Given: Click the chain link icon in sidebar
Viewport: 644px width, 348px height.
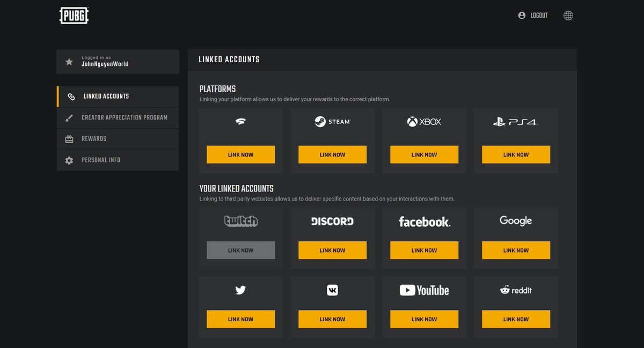Looking at the screenshot, I should pos(71,97).
